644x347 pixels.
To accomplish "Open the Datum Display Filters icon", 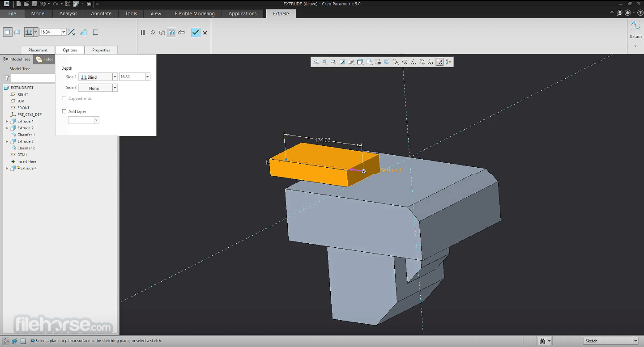I will (x=396, y=62).
